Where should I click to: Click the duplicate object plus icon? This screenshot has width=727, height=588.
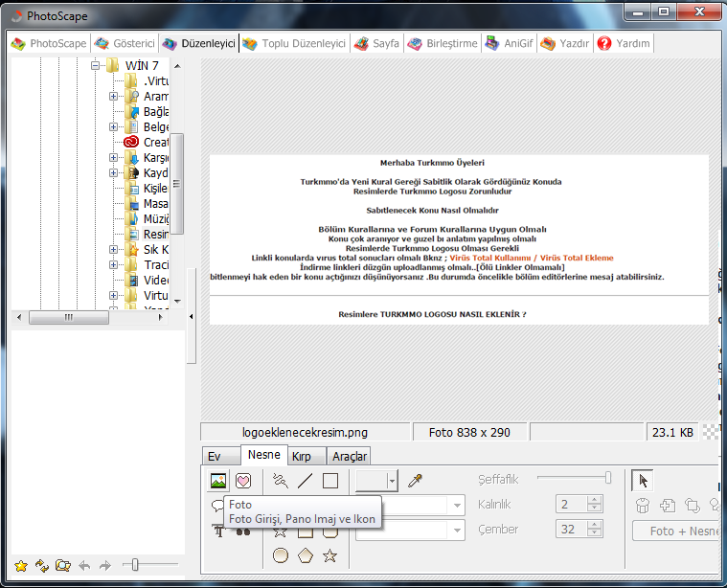click(x=668, y=506)
